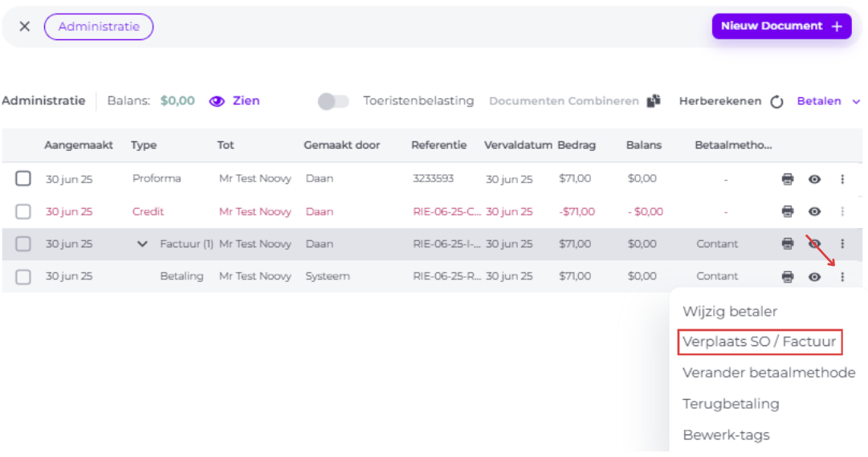Select Terugbetaling in the context menu
This screenshot has width=868, height=457.
731,404
